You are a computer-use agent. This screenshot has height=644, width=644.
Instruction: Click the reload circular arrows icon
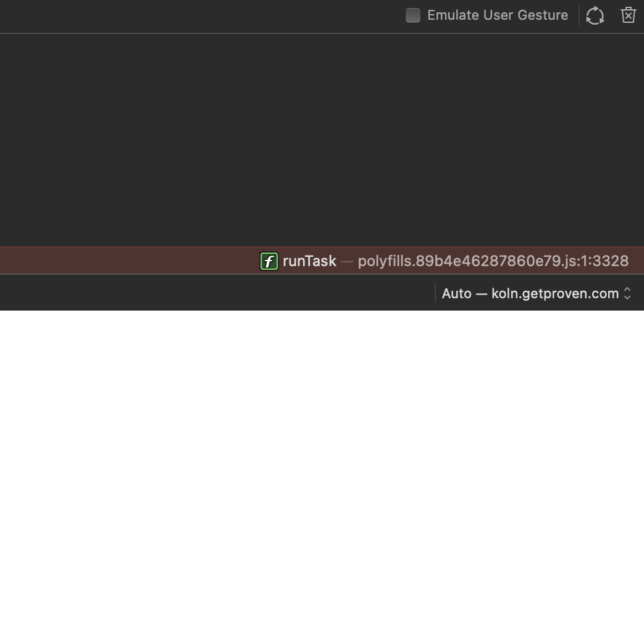point(595,15)
